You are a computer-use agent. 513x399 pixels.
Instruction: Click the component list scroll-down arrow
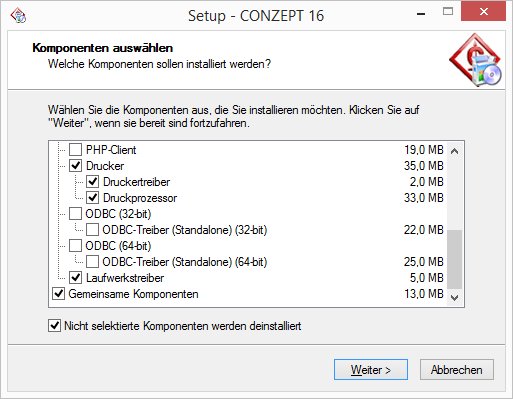(454, 297)
